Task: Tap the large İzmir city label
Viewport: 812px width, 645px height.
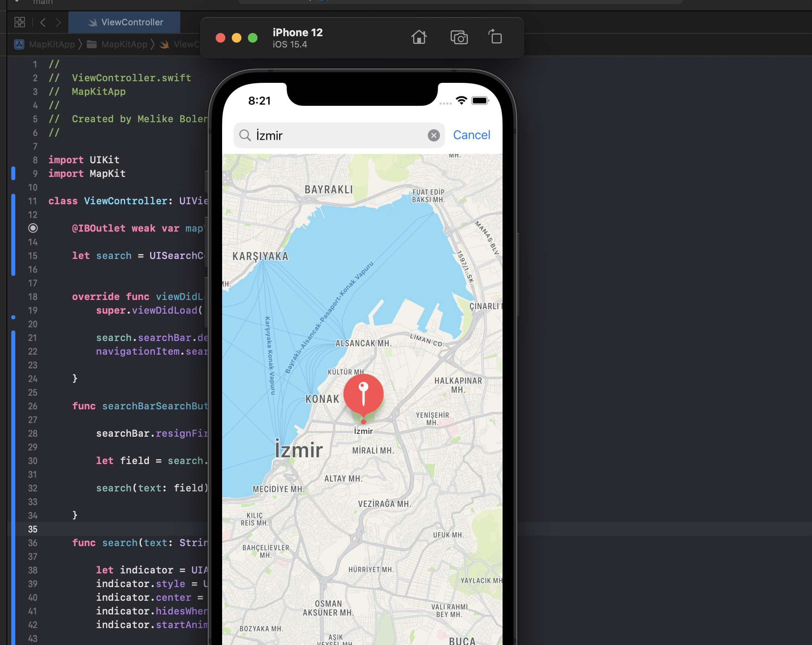Action: (299, 449)
